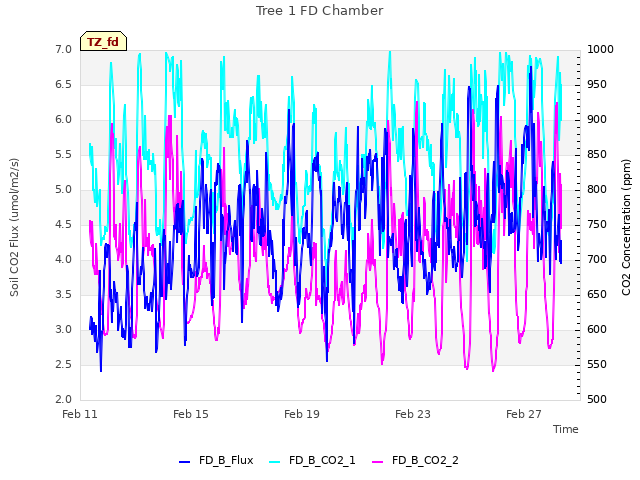Screen dimensions: 640x480
Task: Click the 800 right axis tick label
Action: tap(597, 190)
